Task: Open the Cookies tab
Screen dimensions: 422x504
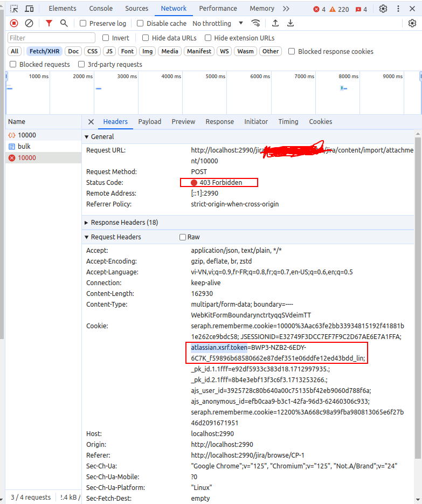Action: [321, 122]
